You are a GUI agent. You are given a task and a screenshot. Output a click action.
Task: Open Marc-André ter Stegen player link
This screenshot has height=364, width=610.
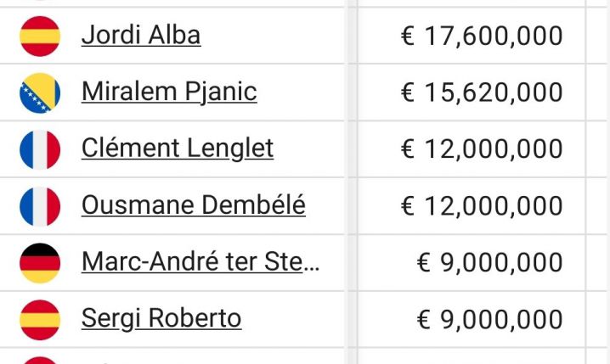pos(201,262)
